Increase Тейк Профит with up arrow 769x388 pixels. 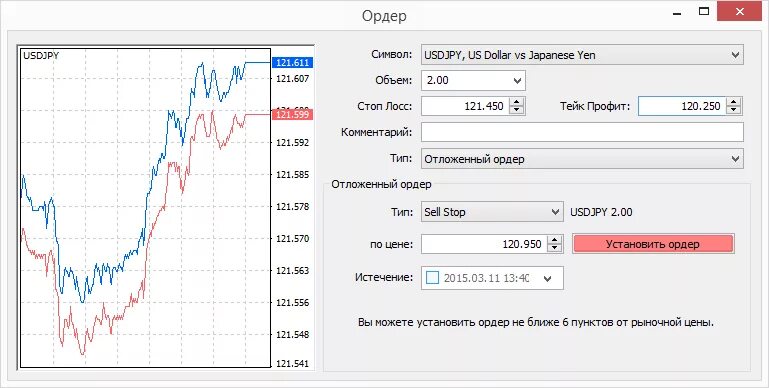pyautogui.click(x=733, y=102)
